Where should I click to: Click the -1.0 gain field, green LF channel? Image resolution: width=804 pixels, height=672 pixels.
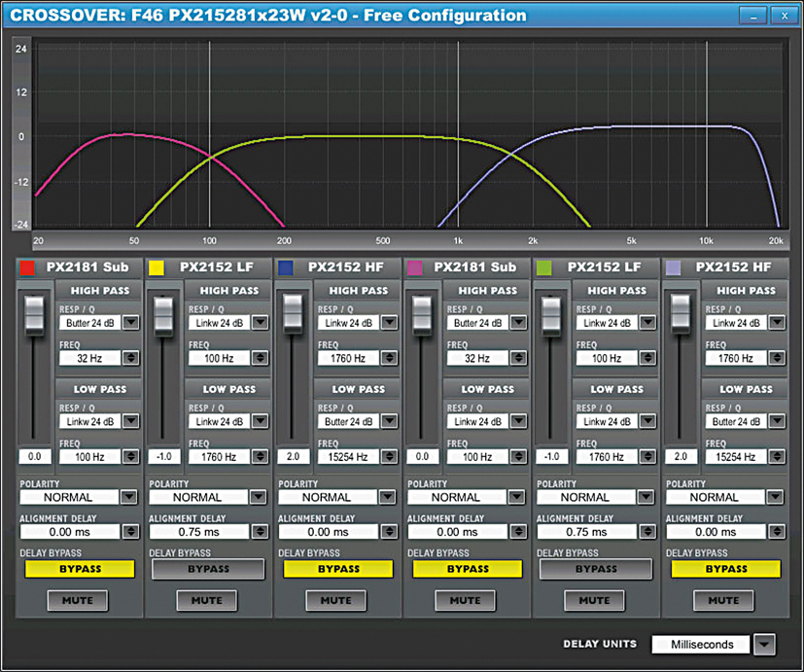coord(552,456)
